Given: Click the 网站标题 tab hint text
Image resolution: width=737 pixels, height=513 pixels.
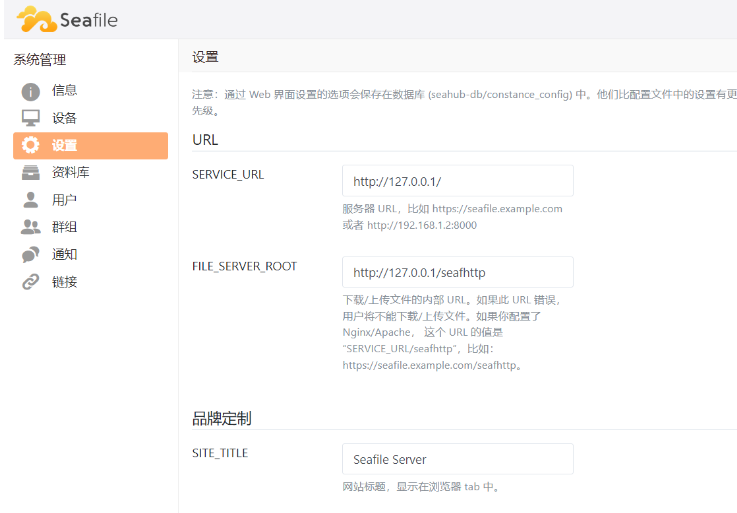Looking at the screenshot, I should click(x=421, y=487).
